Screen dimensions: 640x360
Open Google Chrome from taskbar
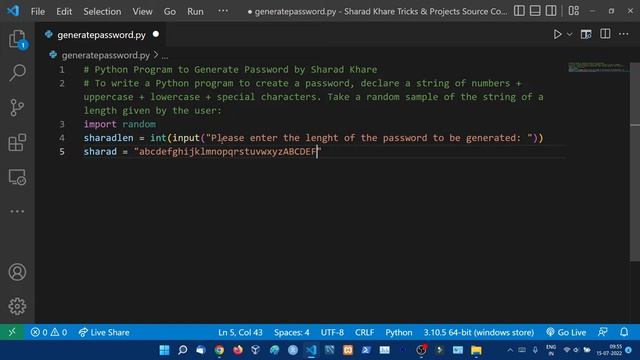[x=219, y=350]
